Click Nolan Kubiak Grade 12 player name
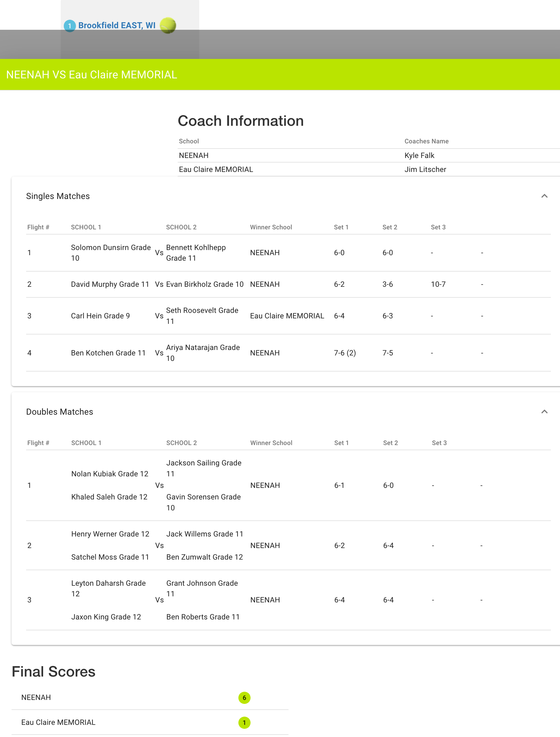Image resolution: width=560 pixels, height=737 pixels. coord(110,474)
